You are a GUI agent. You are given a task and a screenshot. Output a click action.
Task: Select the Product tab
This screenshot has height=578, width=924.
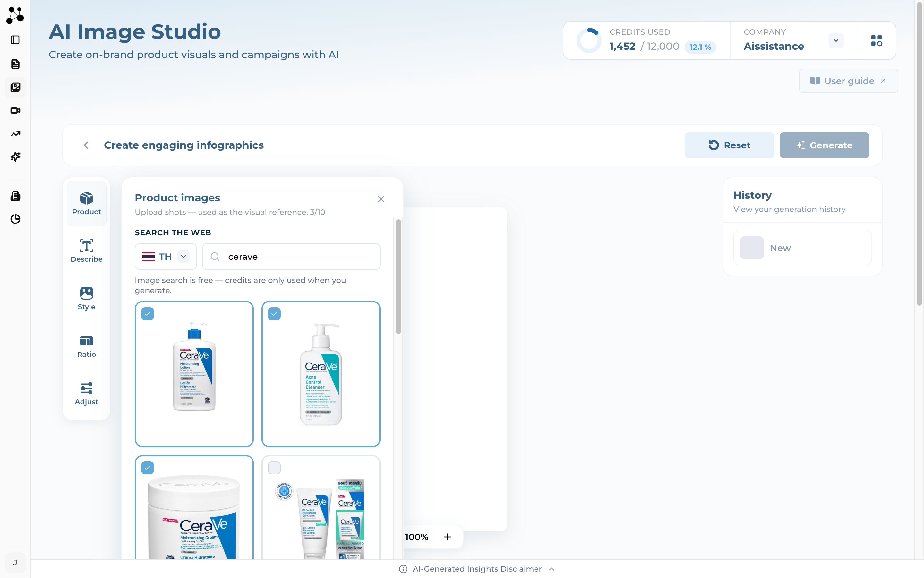87,204
